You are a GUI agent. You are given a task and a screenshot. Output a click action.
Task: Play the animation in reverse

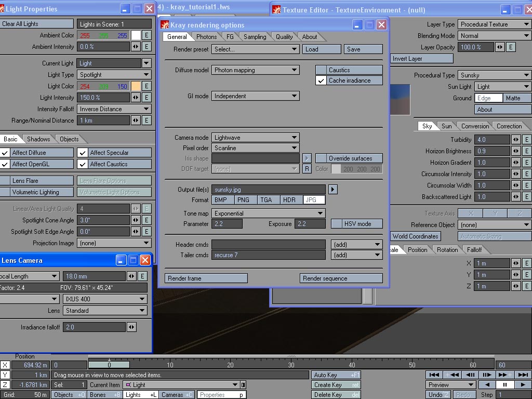[487, 385]
